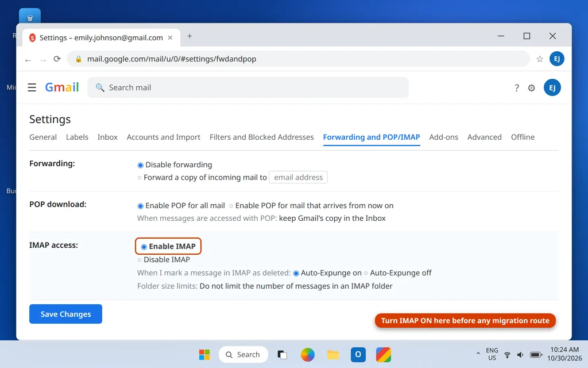The height and width of the screenshot is (368, 588).
Task: Switch to the Inbox settings tab
Action: [x=107, y=137]
